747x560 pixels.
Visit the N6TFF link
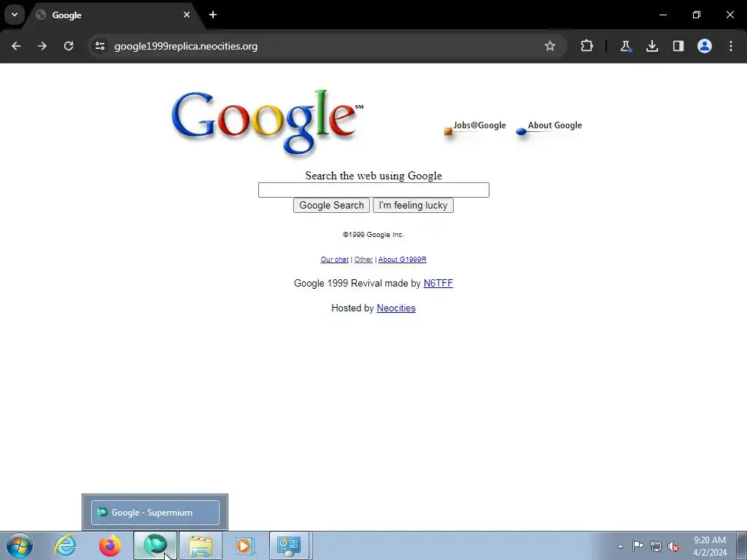pos(438,284)
